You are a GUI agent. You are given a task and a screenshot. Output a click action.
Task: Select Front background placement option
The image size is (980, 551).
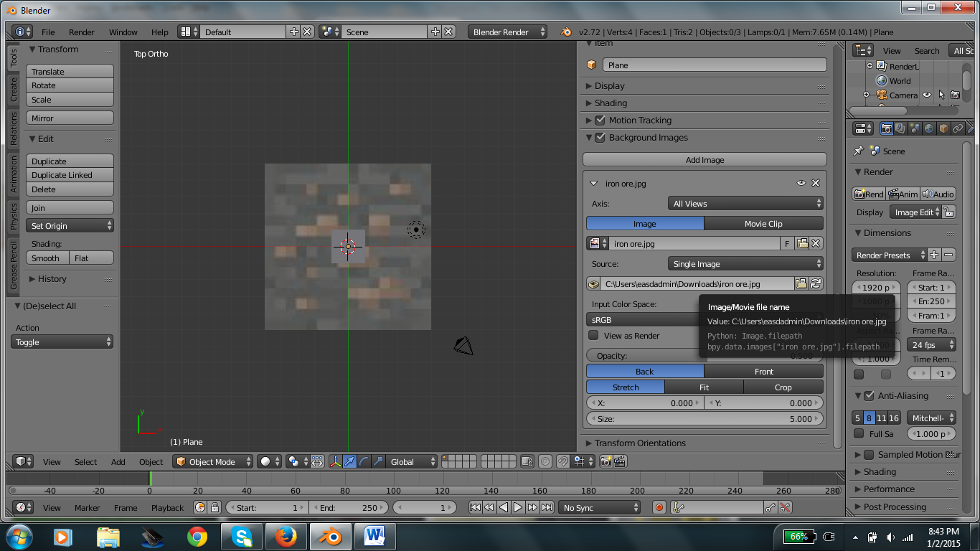(764, 371)
